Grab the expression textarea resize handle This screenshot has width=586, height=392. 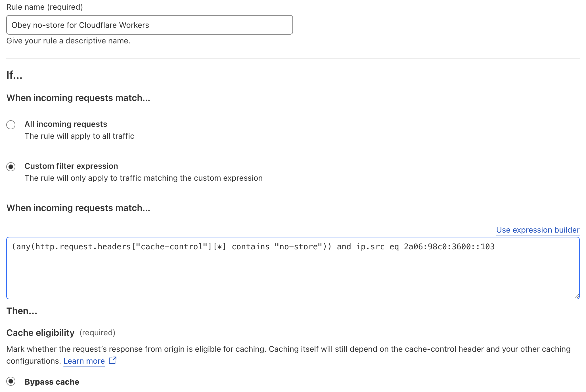click(x=576, y=296)
